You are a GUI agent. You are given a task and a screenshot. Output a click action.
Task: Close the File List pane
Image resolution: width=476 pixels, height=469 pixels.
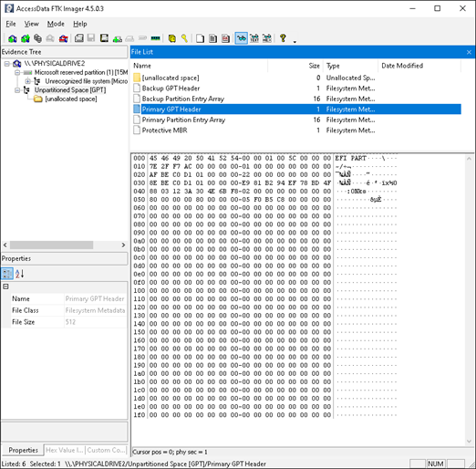[x=469, y=52]
